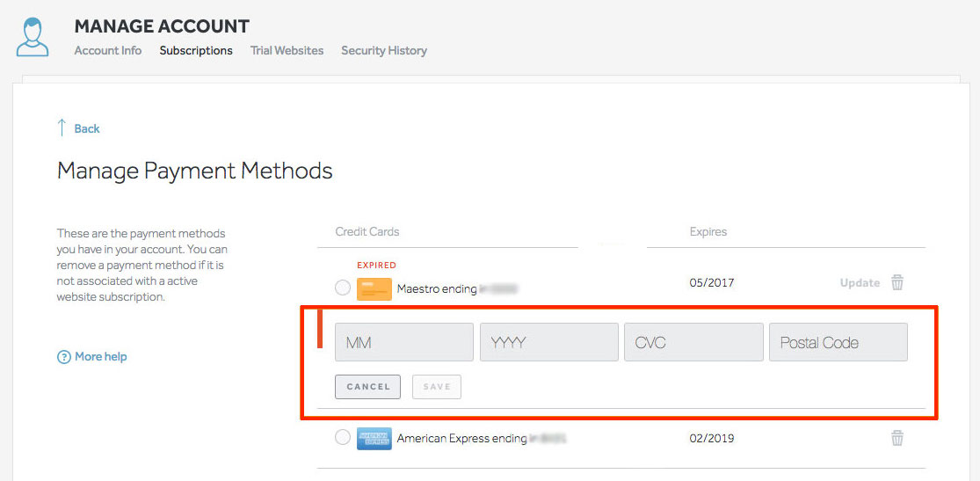The width and height of the screenshot is (980, 481).
Task: Click into the CVC field
Action: 693,342
